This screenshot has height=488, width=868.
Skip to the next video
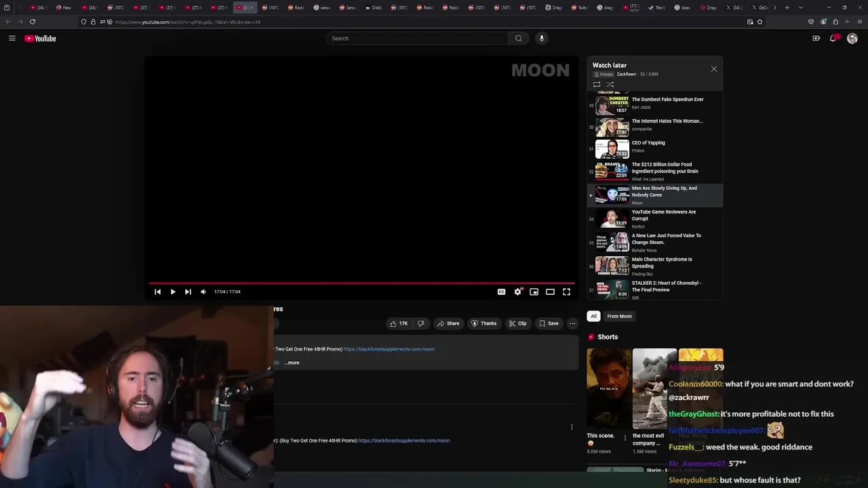pyautogui.click(x=188, y=291)
